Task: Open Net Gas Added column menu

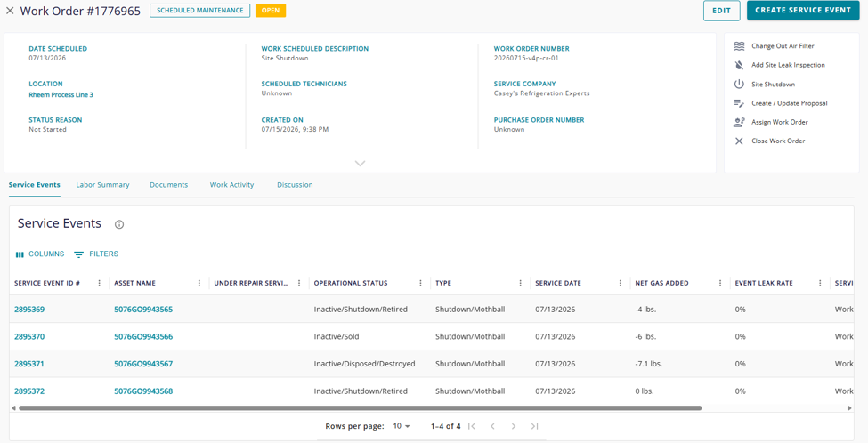Action: pyautogui.click(x=720, y=283)
